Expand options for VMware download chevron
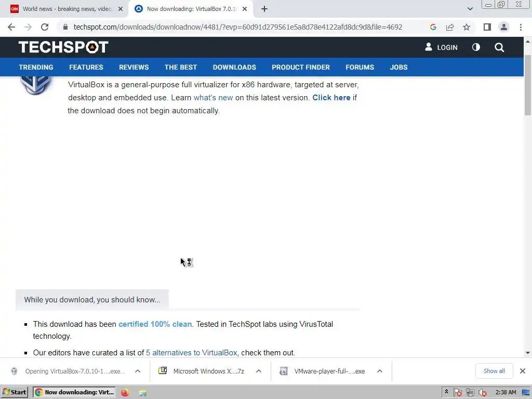This screenshot has height=399, width=532. (380, 371)
